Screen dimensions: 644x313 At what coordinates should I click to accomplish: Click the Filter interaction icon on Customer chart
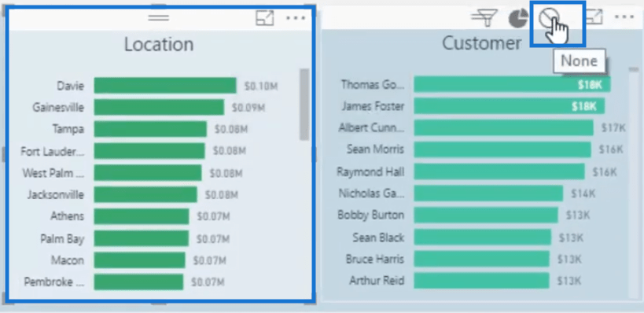[x=484, y=18]
